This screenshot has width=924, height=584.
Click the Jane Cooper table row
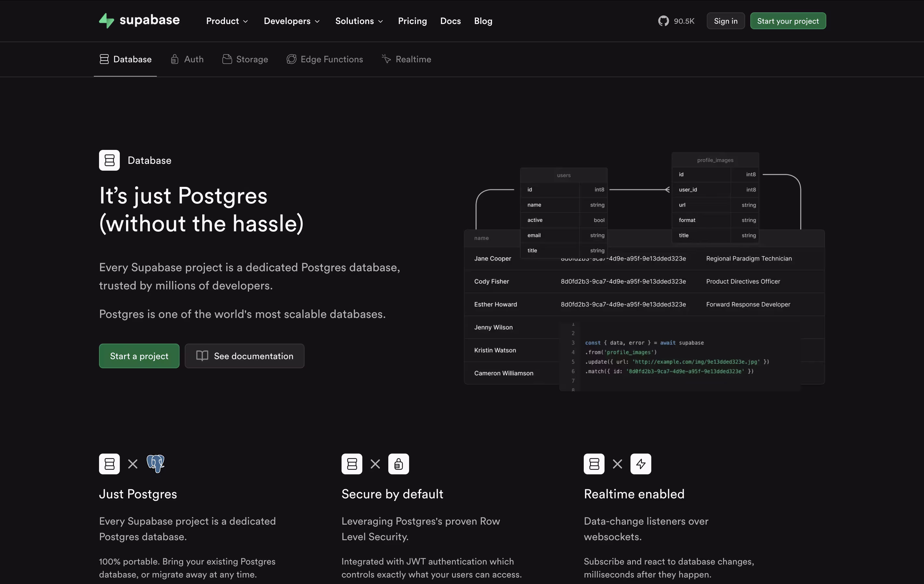click(x=644, y=259)
